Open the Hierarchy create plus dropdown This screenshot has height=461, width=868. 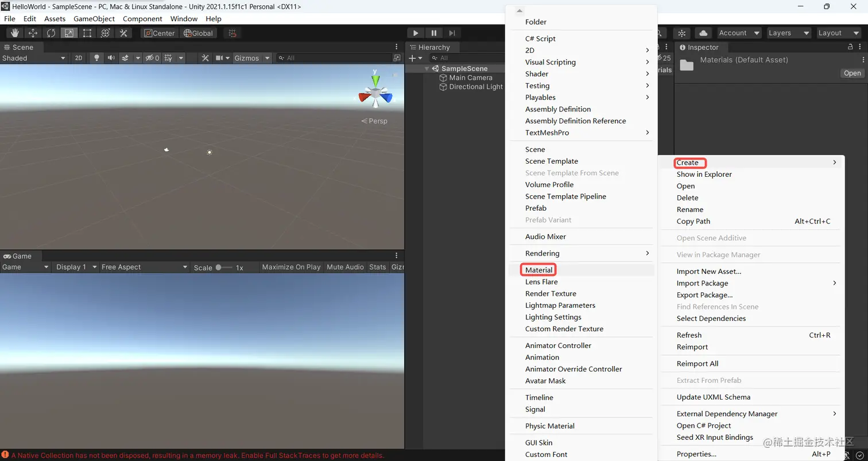click(x=416, y=58)
